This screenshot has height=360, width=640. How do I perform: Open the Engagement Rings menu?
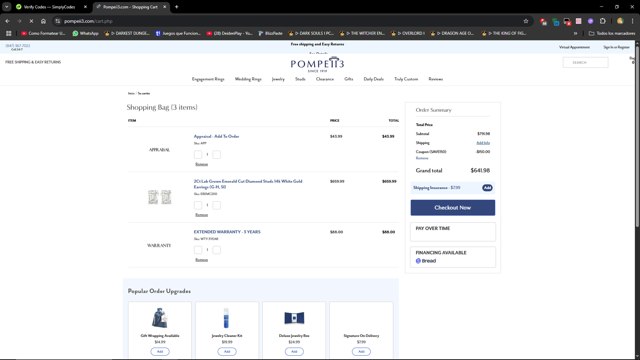208,79
